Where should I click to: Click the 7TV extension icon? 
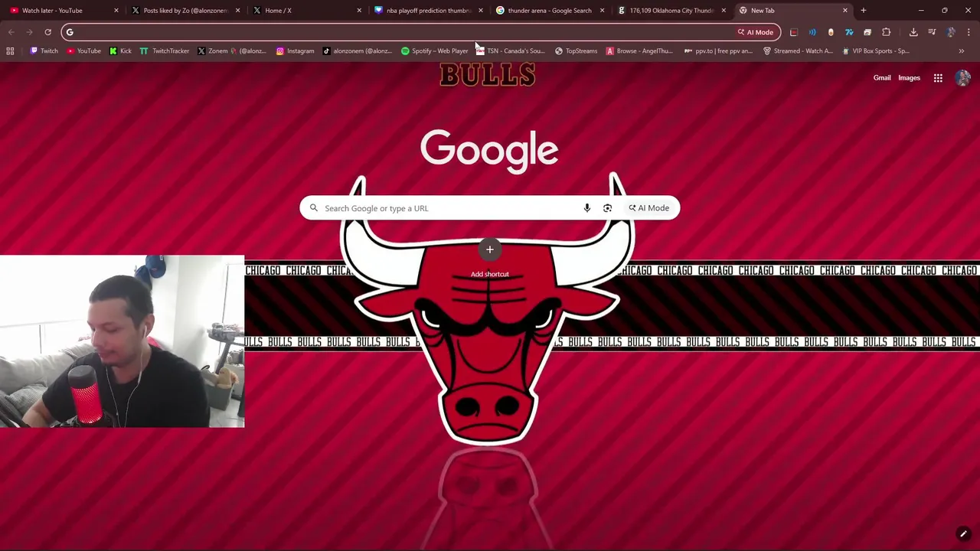coord(849,32)
